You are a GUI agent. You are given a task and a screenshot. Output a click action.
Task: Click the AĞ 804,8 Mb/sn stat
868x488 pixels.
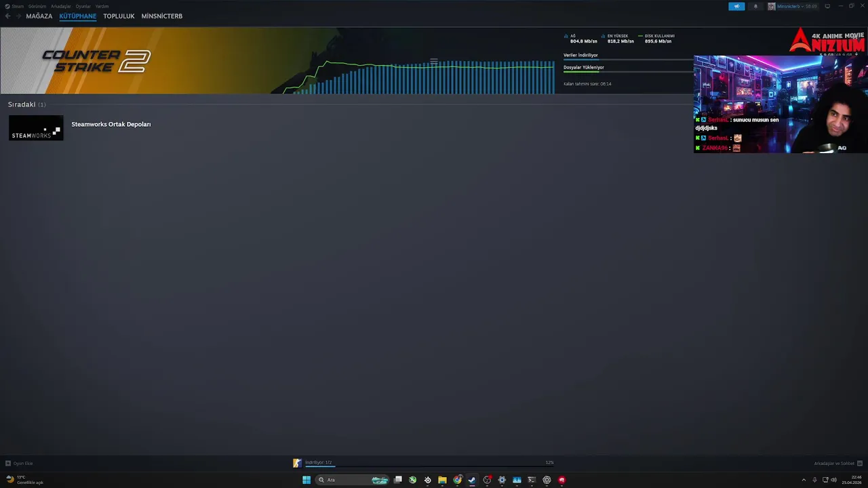[581, 39]
